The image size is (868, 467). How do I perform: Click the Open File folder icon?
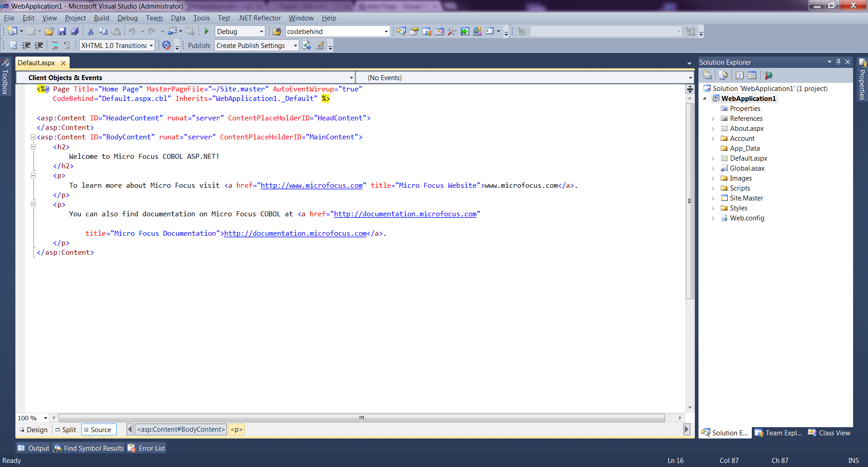tap(49, 31)
